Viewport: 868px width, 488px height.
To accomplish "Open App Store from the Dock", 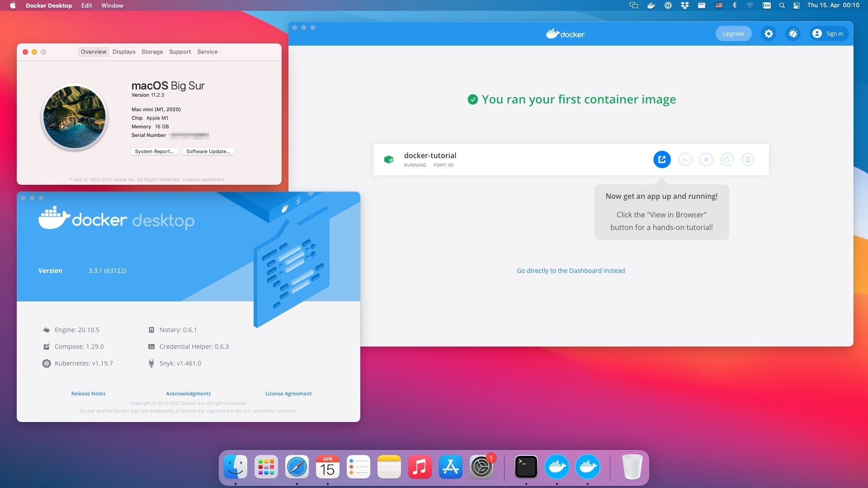I will point(451,466).
